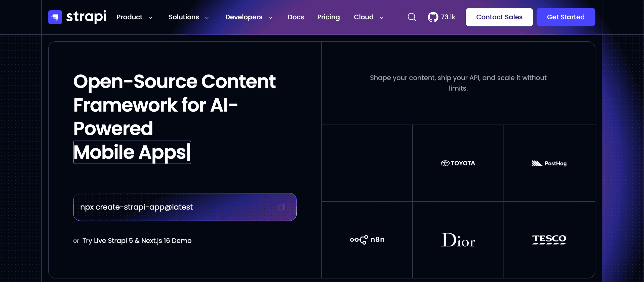Open the search magnifier icon
Viewport: 644px width, 282px height.
412,17
